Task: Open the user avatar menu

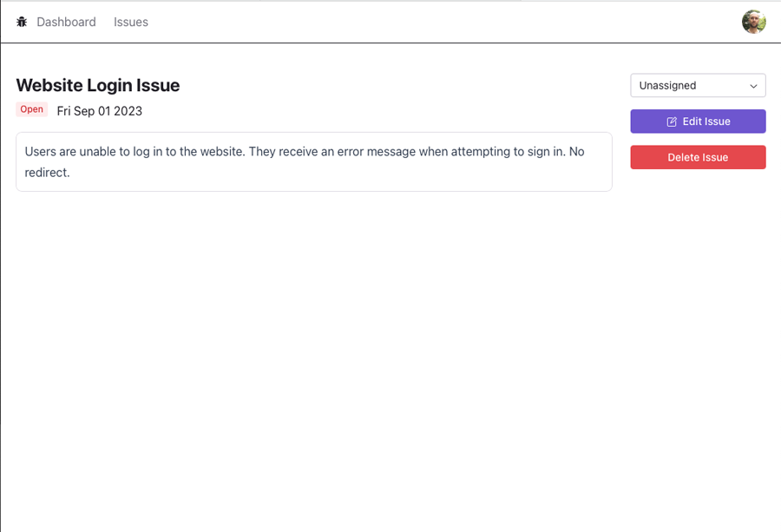Action: [753, 22]
